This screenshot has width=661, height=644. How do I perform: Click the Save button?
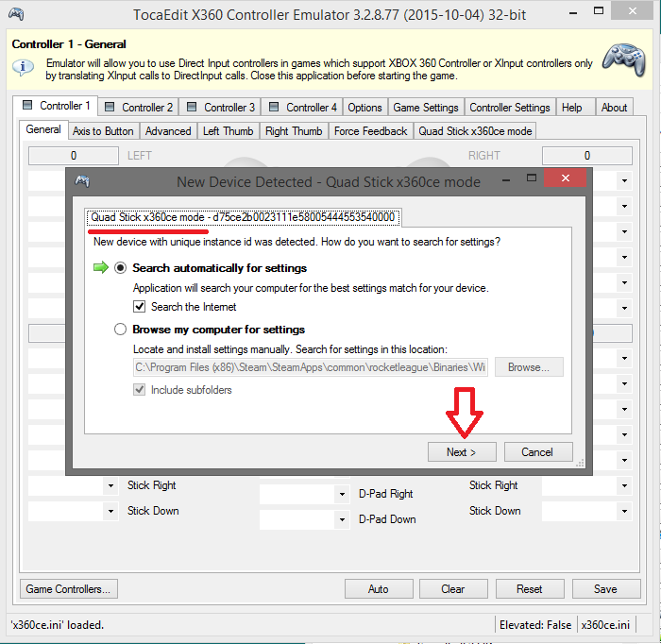(606, 589)
